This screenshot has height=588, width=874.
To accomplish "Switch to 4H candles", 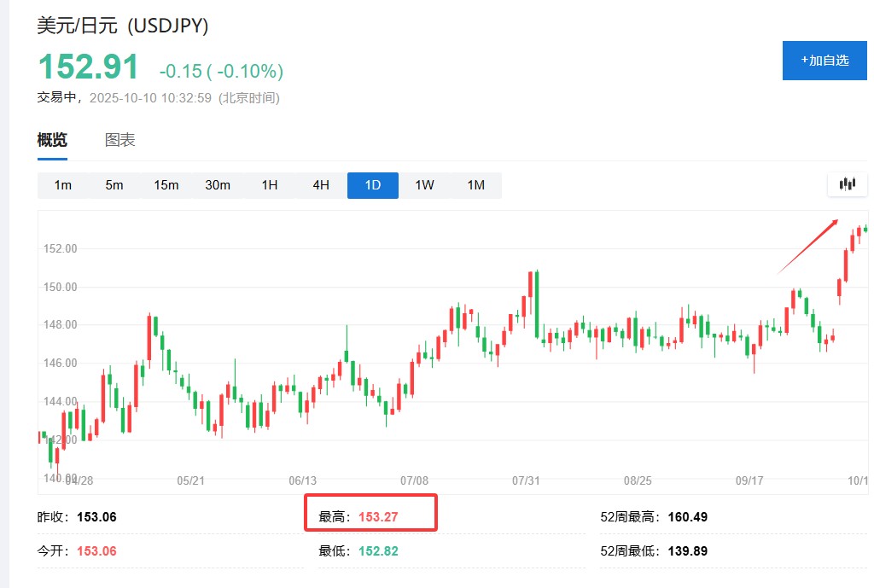I will [x=321, y=185].
